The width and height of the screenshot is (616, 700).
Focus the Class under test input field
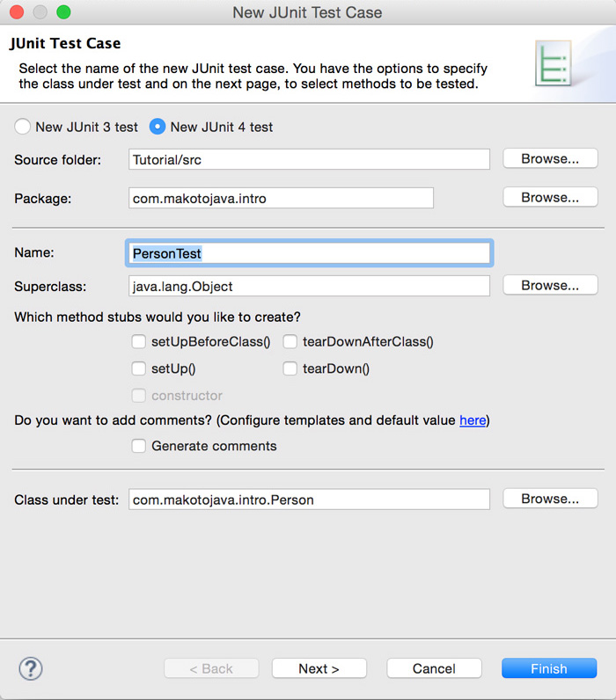(x=308, y=499)
